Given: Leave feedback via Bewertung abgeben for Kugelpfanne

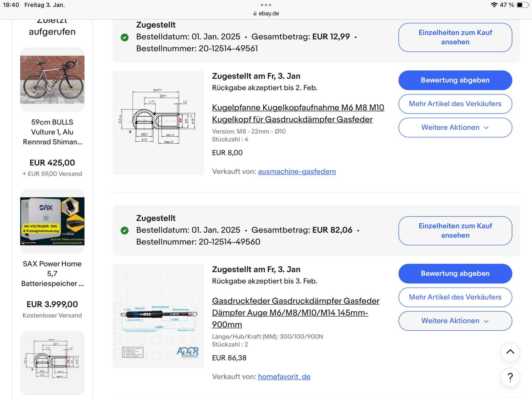Looking at the screenshot, I should 455,80.
